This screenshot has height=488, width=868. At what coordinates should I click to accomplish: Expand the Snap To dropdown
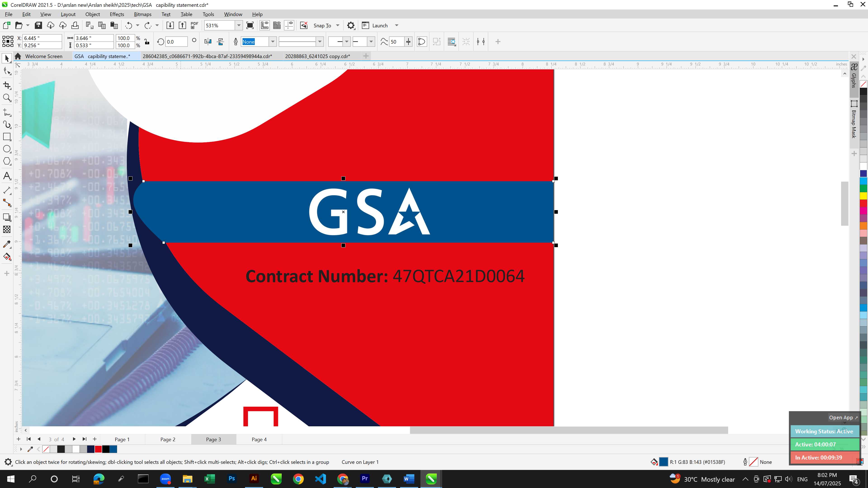click(x=338, y=26)
